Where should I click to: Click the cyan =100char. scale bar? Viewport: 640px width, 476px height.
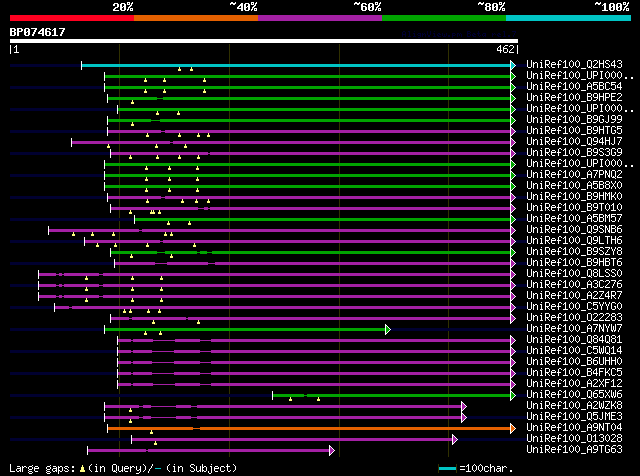(x=447, y=469)
